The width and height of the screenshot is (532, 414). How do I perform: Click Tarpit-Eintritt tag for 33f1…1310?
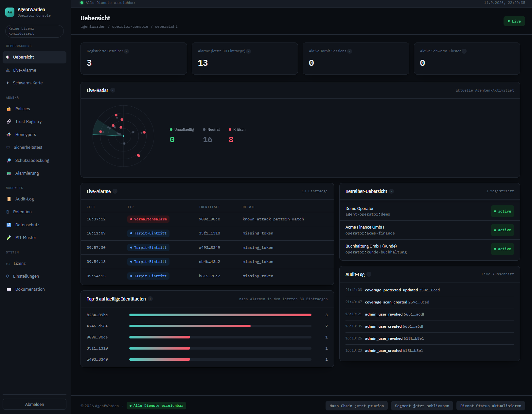click(148, 233)
